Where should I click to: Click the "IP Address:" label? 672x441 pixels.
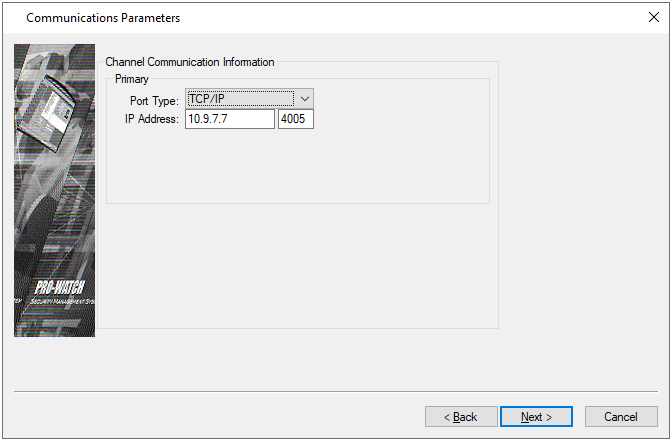[148, 120]
